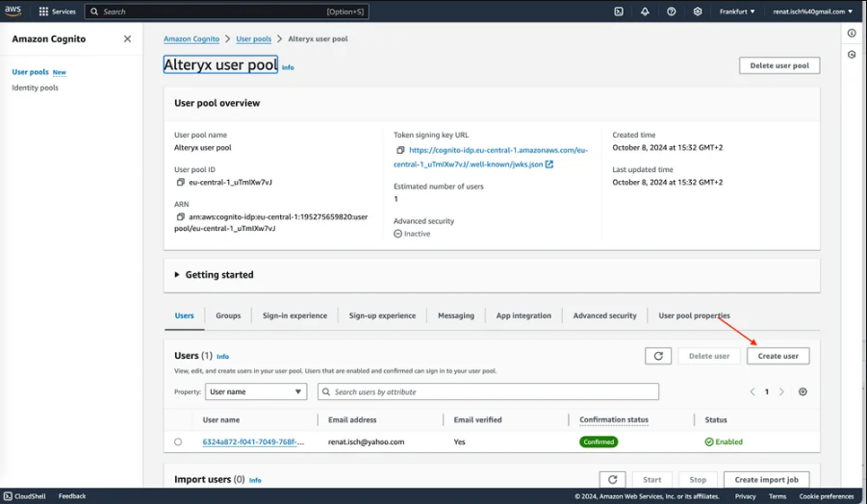Viewport: 867px width, 504px height.
Task: Click the Create user button
Action: 778,356
